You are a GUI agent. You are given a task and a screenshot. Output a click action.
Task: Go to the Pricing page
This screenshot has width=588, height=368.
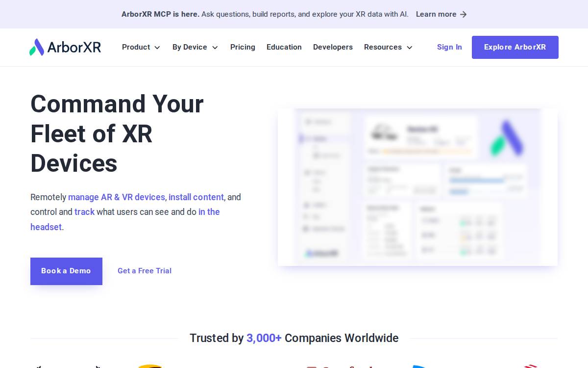pyautogui.click(x=243, y=47)
